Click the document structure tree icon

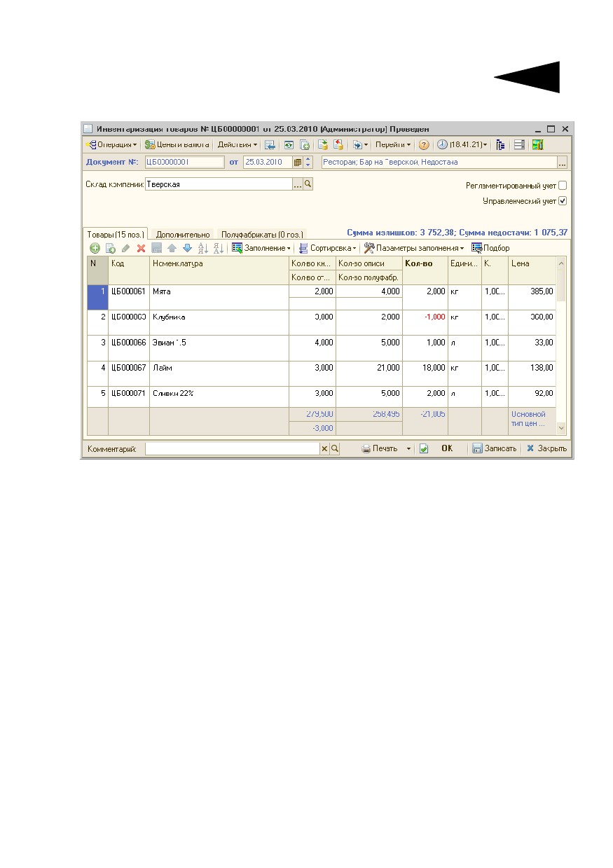coord(500,145)
